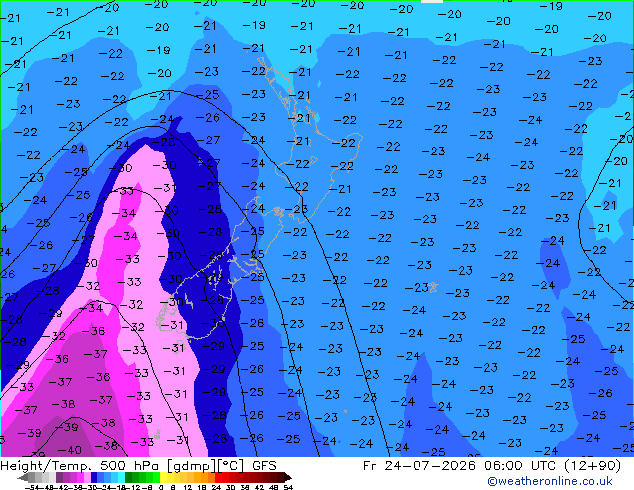Pick the bright red 24 legend swatch
634x490 pixels.
click(218, 477)
